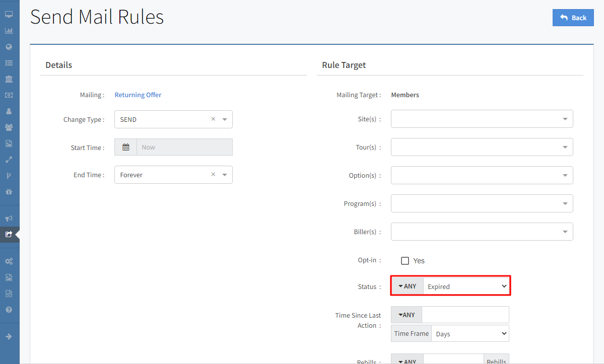Image resolution: width=604 pixels, height=364 pixels.
Task: Click the monitor icon in sidebar
Action: pos(9,15)
